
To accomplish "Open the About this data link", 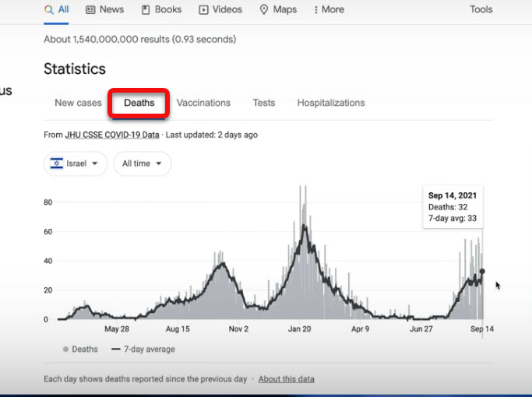I will [x=287, y=379].
